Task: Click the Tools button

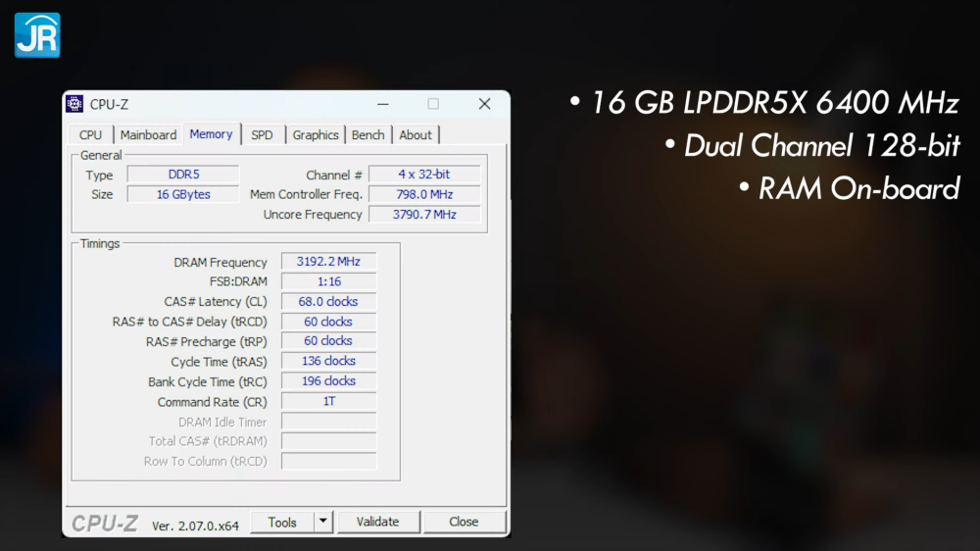Action: click(282, 523)
